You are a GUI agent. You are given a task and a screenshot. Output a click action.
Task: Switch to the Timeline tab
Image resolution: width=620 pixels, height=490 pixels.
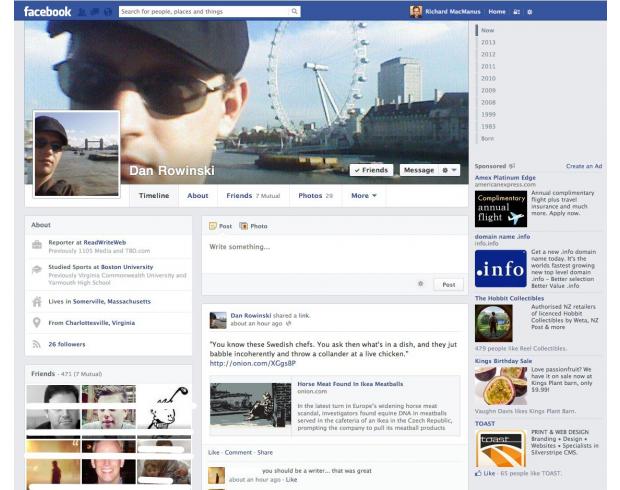click(x=154, y=195)
